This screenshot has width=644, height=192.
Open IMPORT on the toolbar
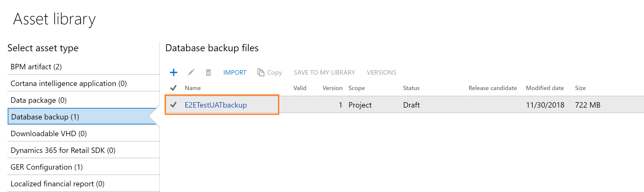click(x=234, y=72)
